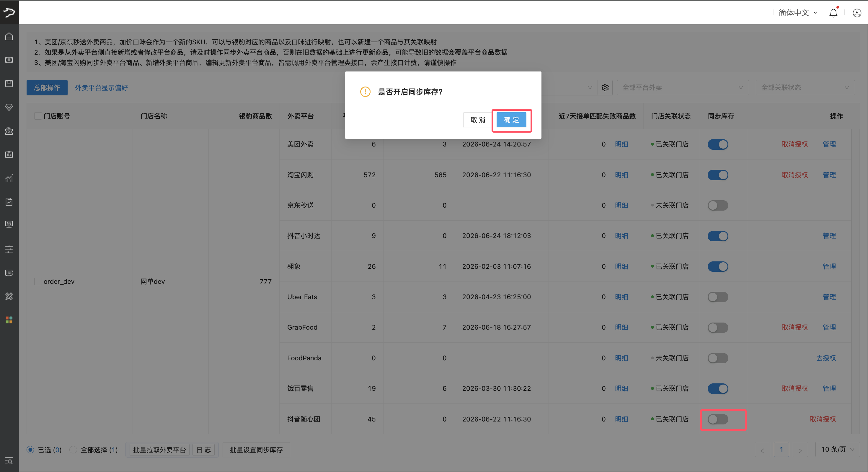Open the product box sidebar icon

[x=9, y=83]
